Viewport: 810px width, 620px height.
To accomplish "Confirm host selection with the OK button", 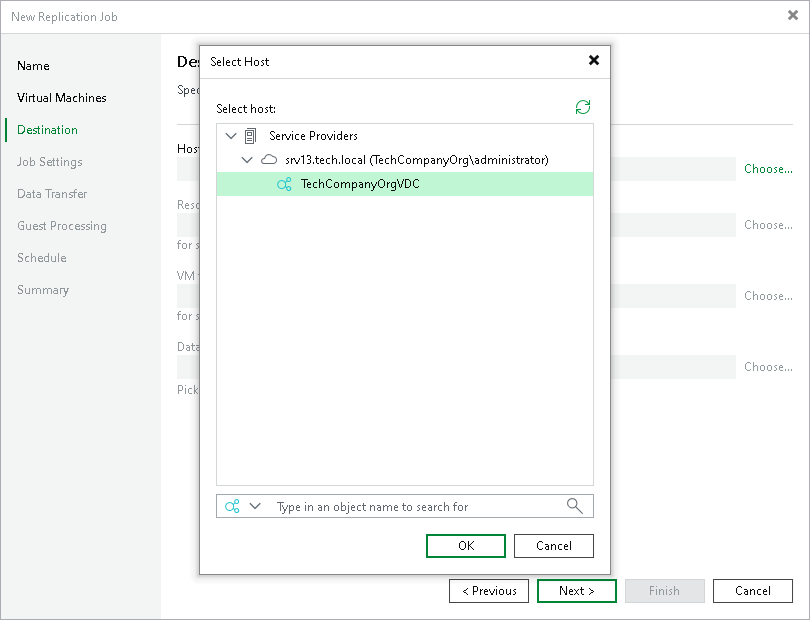I will click(465, 545).
